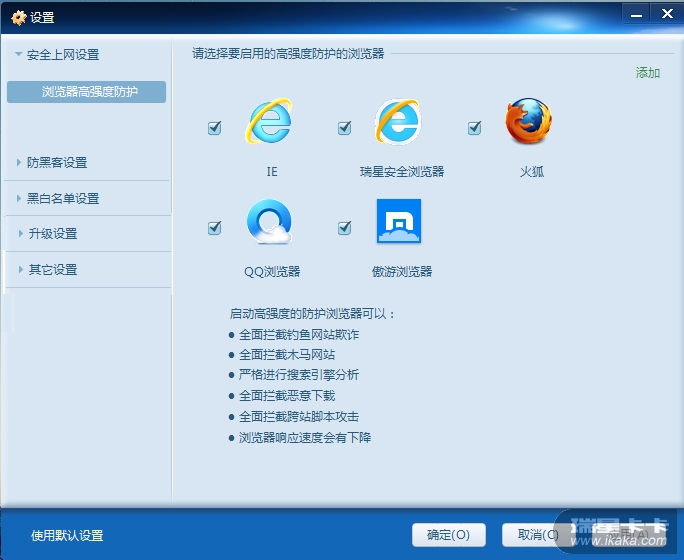Viewport: 684px width, 560px height.
Task: Click the 火狐 Firefox icon
Action: [x=528, y=121]
